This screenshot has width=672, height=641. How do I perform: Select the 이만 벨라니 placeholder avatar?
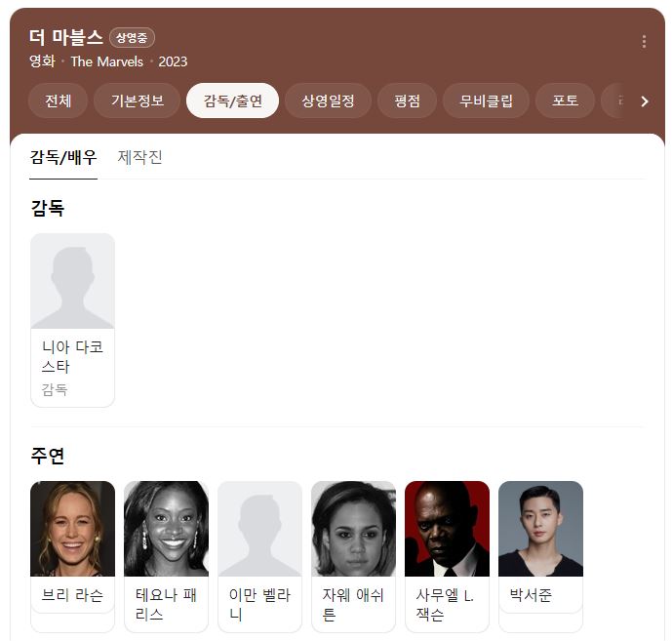(x=259, y=528)
